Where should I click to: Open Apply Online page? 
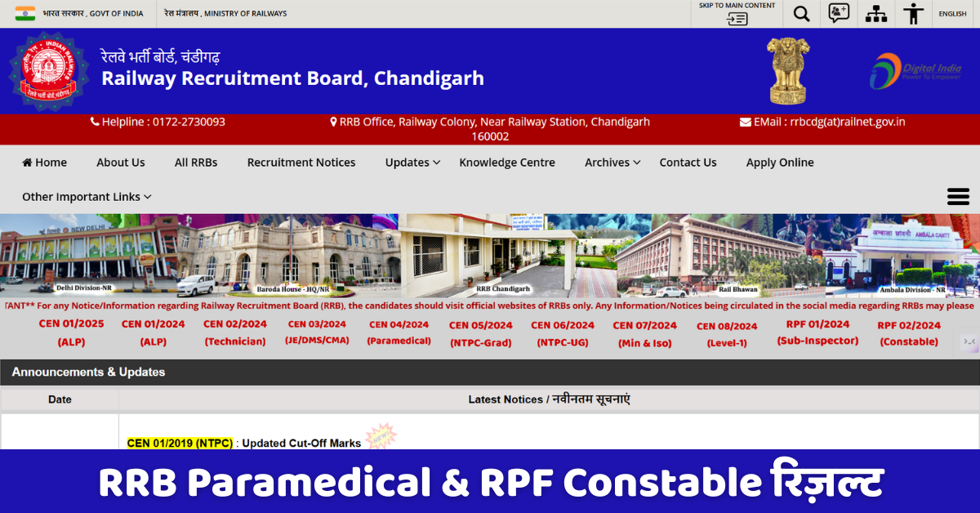pos(780,163)
